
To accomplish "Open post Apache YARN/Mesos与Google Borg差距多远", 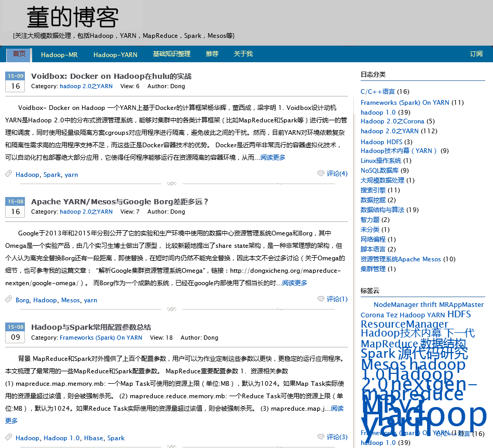I will click(x=119, y=202).
